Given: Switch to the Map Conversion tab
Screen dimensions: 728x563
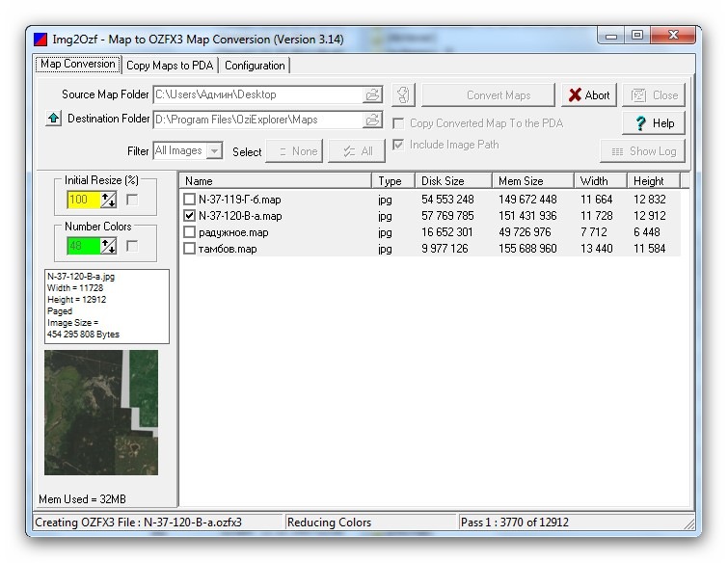Looking at the screenshot, I should click(77, 64).
